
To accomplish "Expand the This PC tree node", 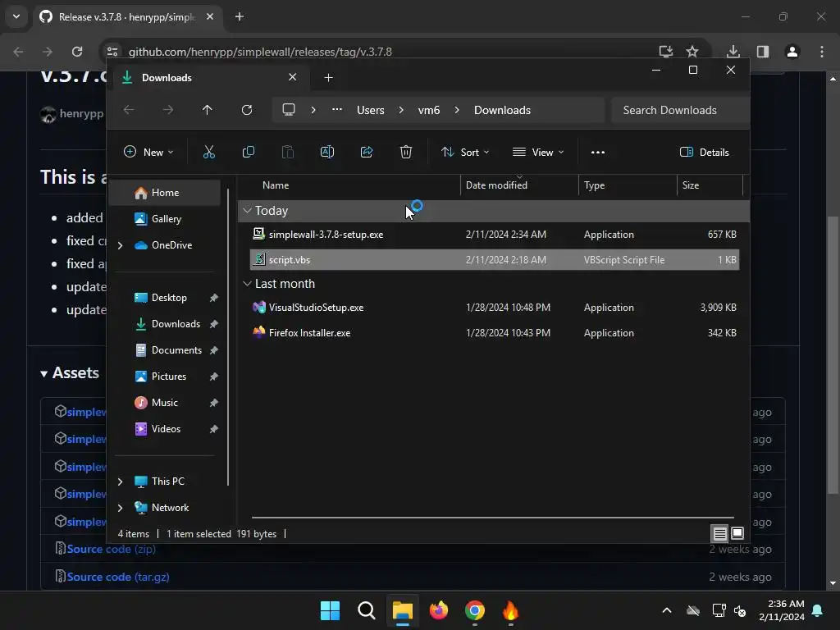I will (x=120, y=482).
